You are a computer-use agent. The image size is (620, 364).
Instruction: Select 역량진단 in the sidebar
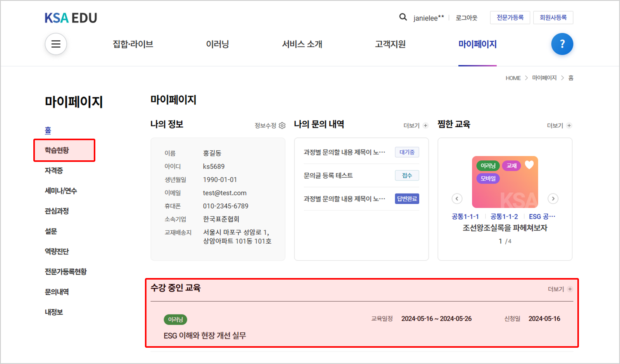coord(57,251)
